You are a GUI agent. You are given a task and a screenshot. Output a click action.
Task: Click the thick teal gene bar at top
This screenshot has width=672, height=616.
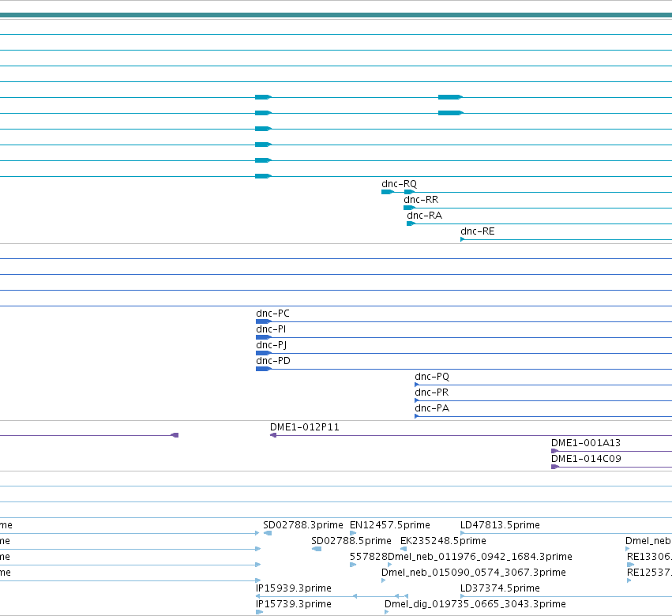336,16
